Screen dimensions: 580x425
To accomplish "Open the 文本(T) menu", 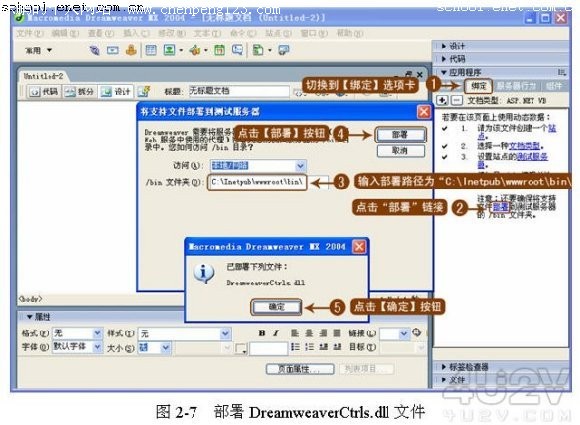I will point(208,33).
